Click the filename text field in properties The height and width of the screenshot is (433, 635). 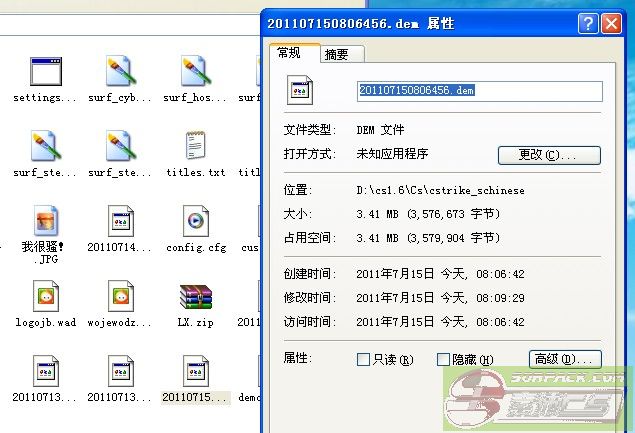click(480, 91)
